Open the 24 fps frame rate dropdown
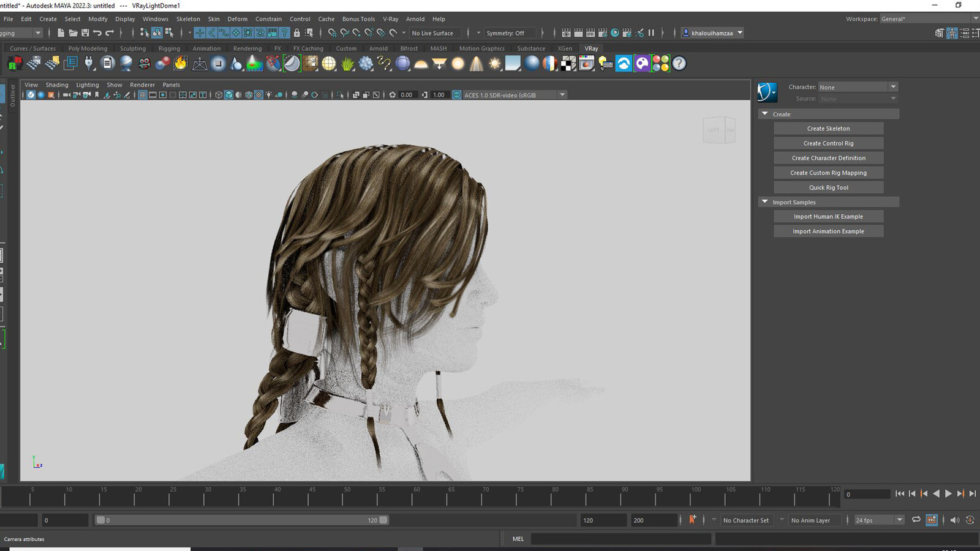980x551 pixels. click(x=879, y=520)
